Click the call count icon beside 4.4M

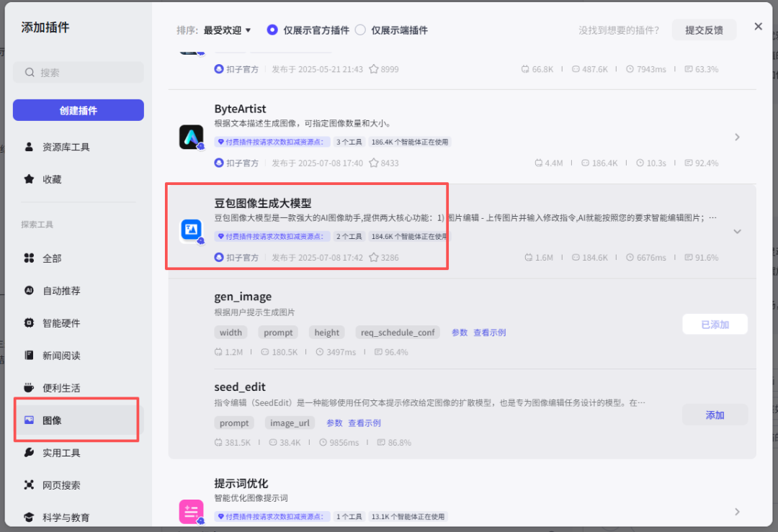(x=538, y=163)
